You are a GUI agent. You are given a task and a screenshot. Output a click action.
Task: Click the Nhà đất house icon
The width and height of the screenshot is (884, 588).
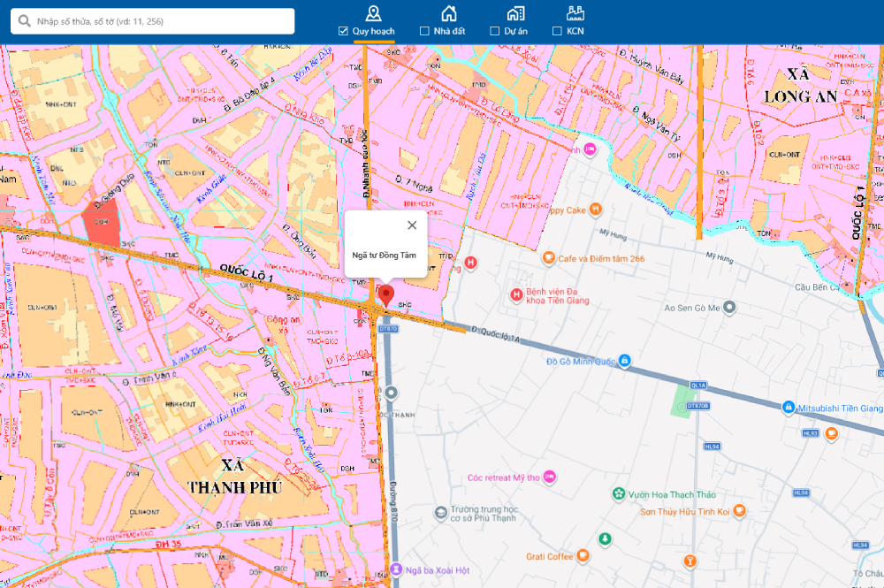click(449, 13)
